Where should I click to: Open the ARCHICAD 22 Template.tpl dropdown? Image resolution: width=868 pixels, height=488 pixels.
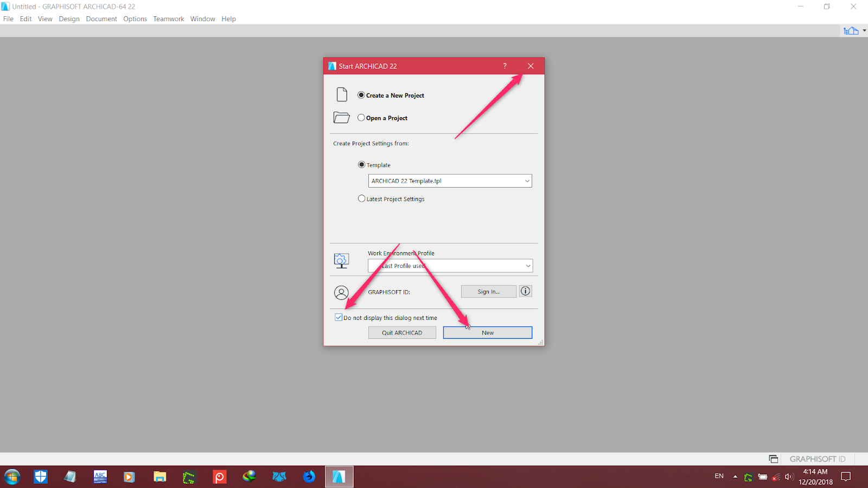[450, 181]
